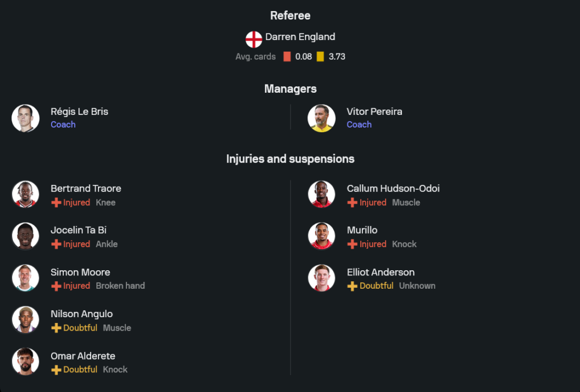
Task: Open Elliot Anderson's player name link
Action: (x=380, y=272)
